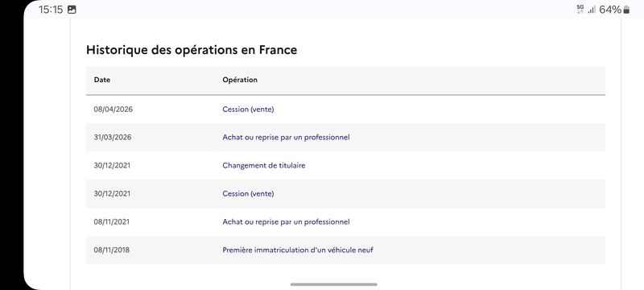Tap the signal strength bars icon
The width and height of the screenshot is (644, 290).
point(592,10)
